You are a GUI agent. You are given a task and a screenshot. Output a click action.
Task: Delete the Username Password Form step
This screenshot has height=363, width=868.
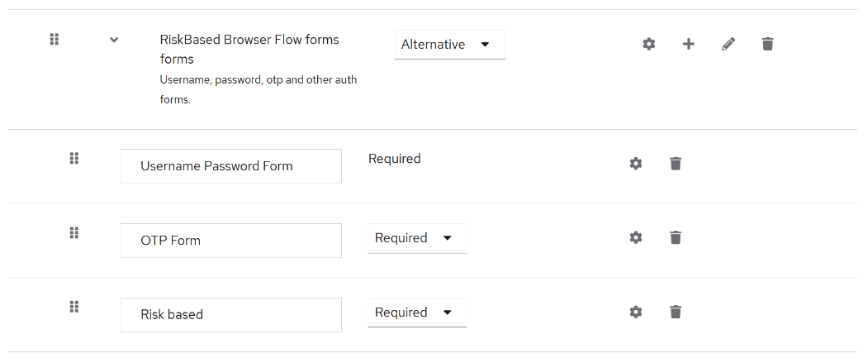pos(676,164)
